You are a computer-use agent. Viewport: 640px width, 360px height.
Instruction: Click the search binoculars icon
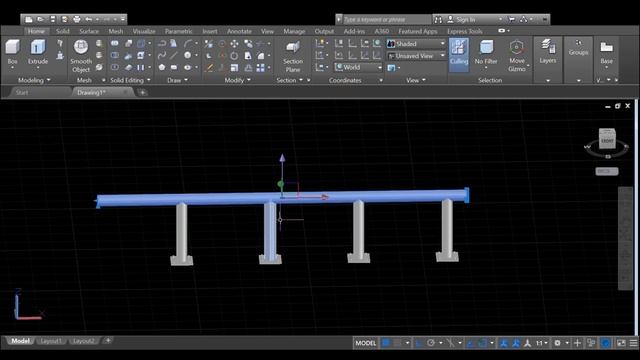coord(438,19)
